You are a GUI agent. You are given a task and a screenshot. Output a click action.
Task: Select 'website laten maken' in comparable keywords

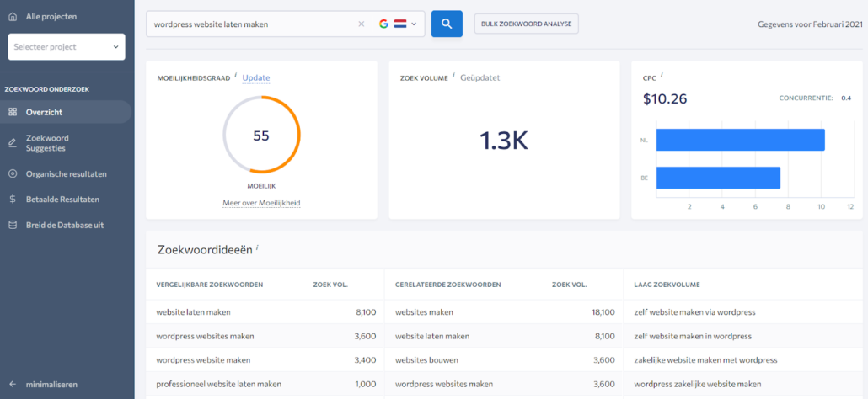point(194,312)
